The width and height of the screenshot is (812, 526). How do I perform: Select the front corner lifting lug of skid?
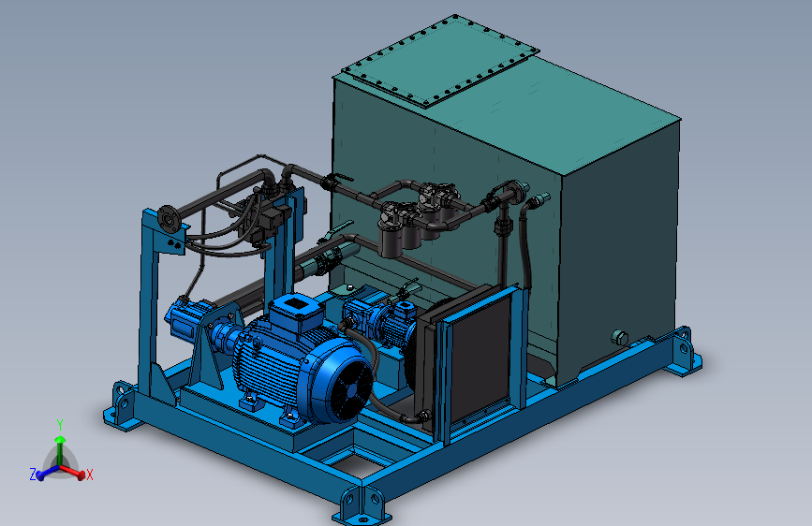pyautogui.click(x=362, y=504)
